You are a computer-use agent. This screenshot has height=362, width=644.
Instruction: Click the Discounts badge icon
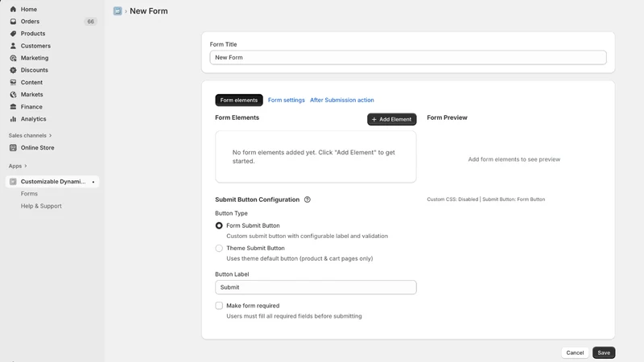13,70
